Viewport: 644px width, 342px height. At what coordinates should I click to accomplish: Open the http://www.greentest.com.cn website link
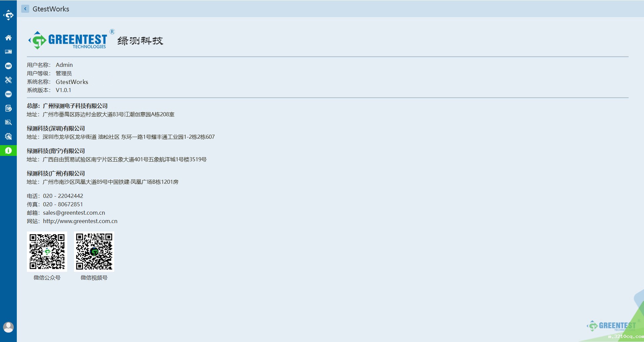(80, 221)
